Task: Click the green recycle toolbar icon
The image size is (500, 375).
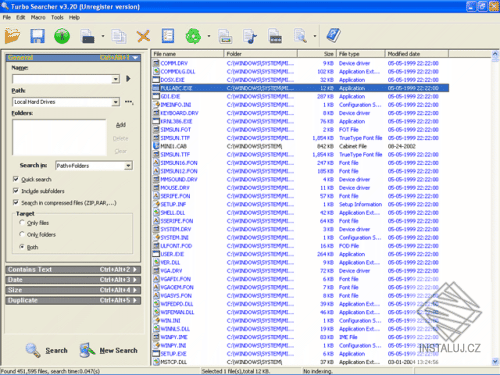Action: click(193, 36)
